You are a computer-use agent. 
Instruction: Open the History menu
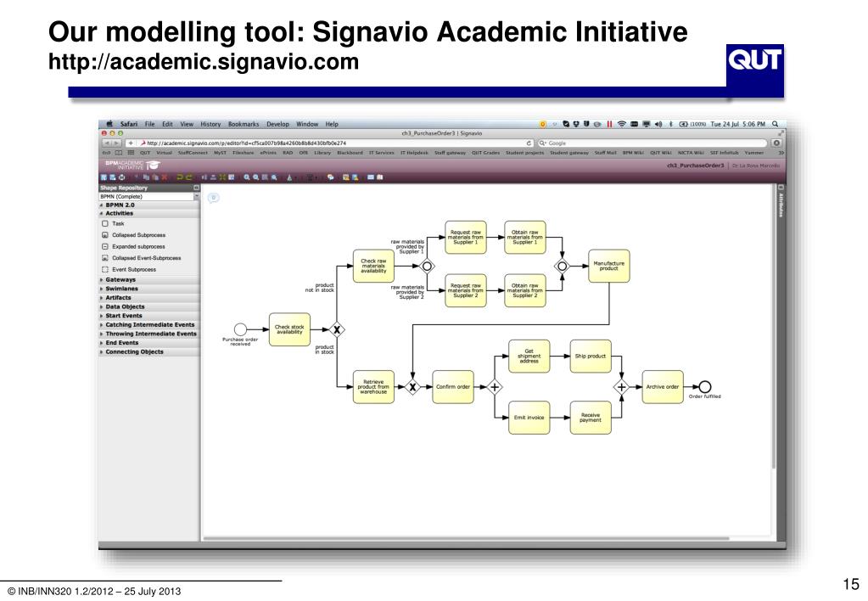tap(210, 124)
